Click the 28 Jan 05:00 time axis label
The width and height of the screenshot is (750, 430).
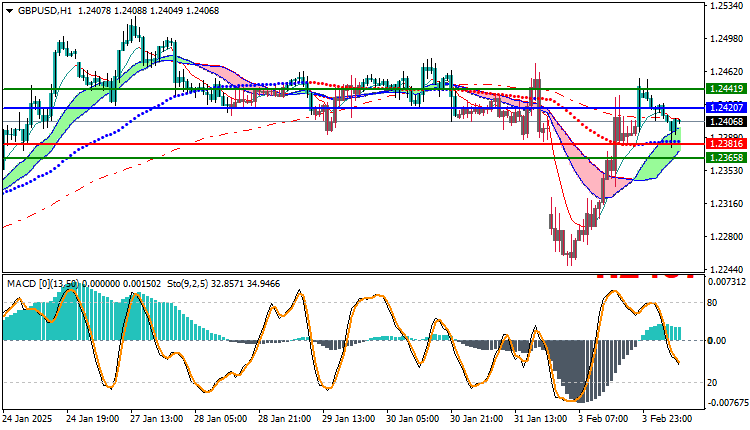tap(221, 419)
